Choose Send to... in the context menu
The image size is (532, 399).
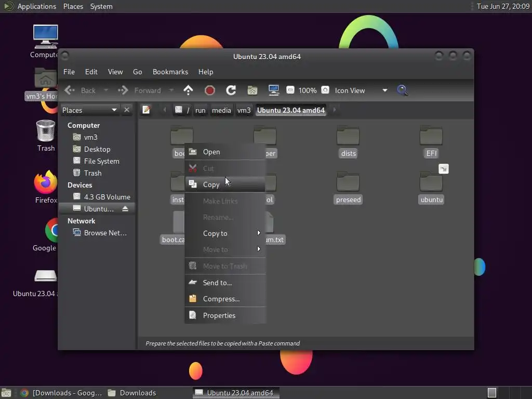225,283
